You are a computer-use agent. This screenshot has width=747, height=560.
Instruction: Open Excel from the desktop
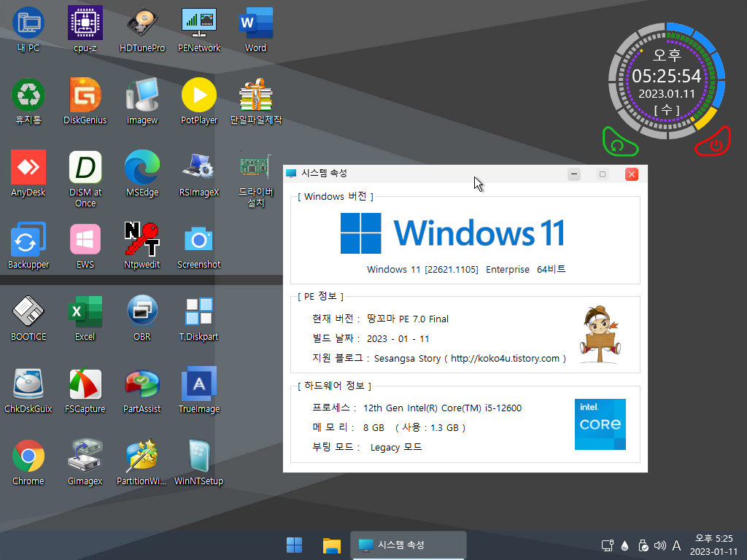85,318
